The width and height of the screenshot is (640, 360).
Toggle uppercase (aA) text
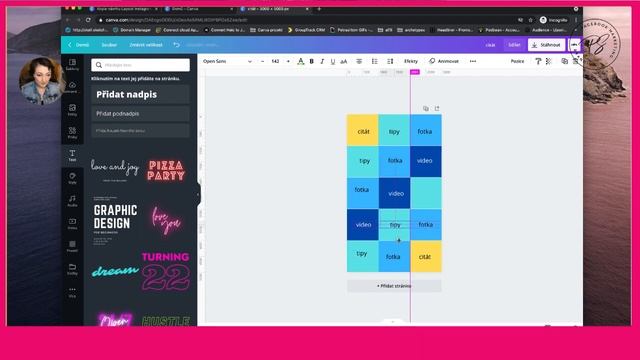point(344,61)
